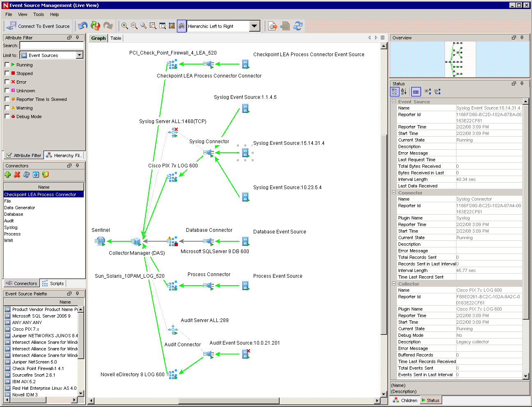Check the Error filter checkbox
The width and height of the screenshot is (532, 407).
click(7, 82)
